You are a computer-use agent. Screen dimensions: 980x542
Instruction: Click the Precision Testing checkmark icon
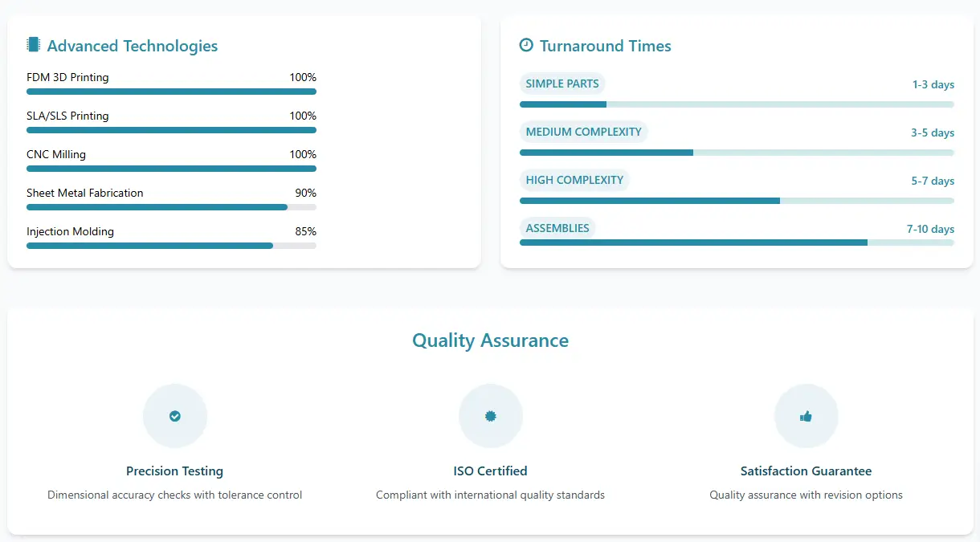pyautogui.click(x=175, y=416)
